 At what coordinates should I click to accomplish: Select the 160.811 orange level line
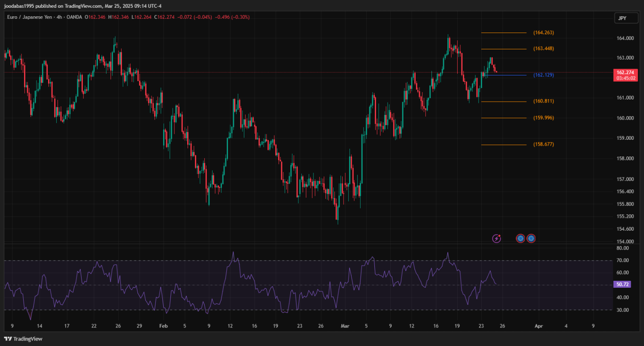pyautogui.click(x=504, y=102)
